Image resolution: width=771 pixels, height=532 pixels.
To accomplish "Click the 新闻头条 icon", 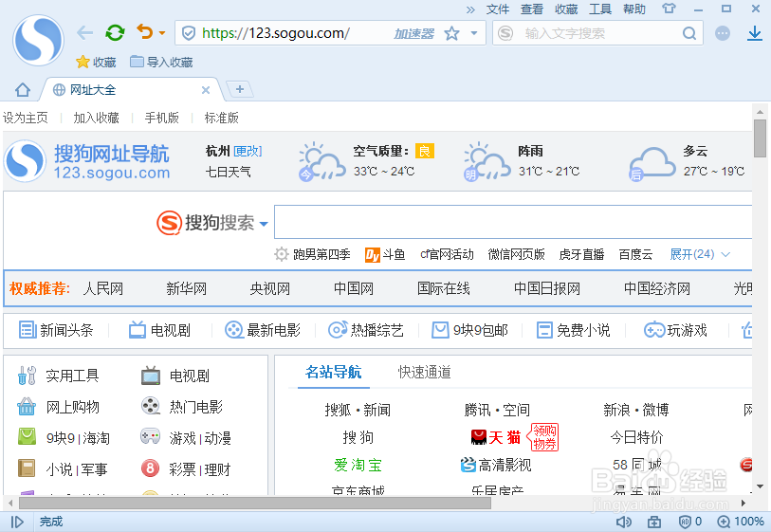I will tap(28, 329).
